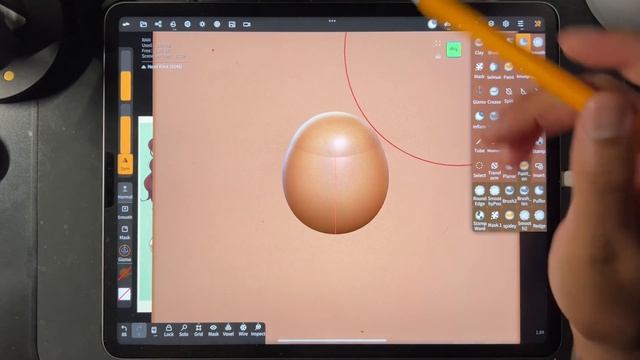Viewport: 640px width, 360px height.
Task: Open the Lighting sun menu
Action: (x=202, y=24)
